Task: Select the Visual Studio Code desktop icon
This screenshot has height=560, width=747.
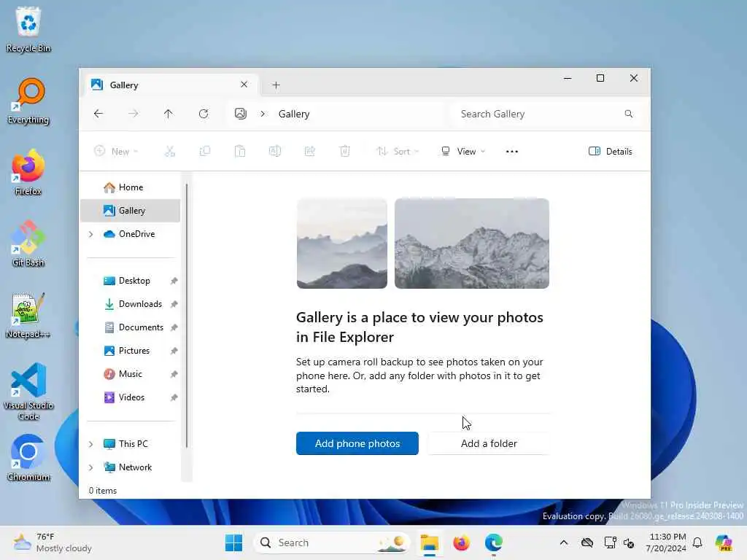Action: (x=28, y=392)
